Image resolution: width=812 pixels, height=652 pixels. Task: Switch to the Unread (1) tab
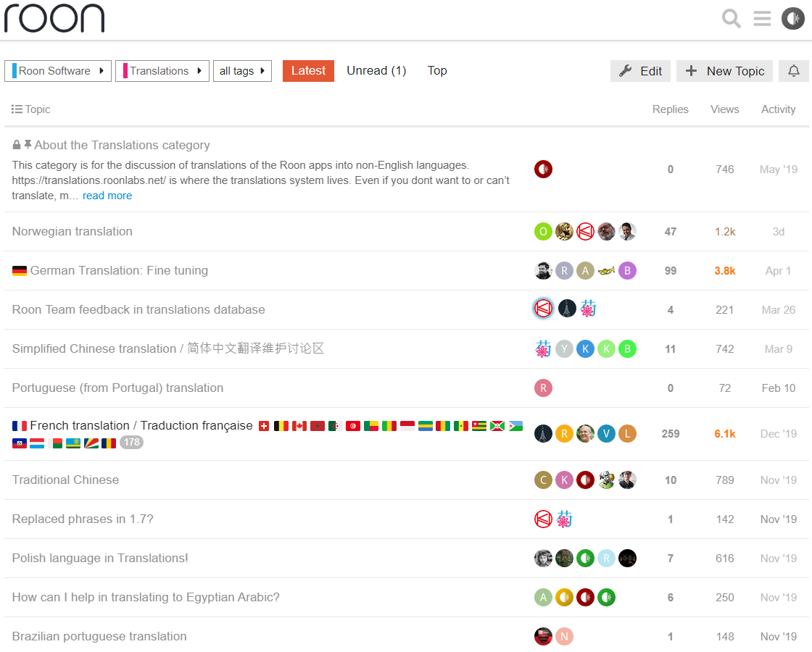point(376,71)
